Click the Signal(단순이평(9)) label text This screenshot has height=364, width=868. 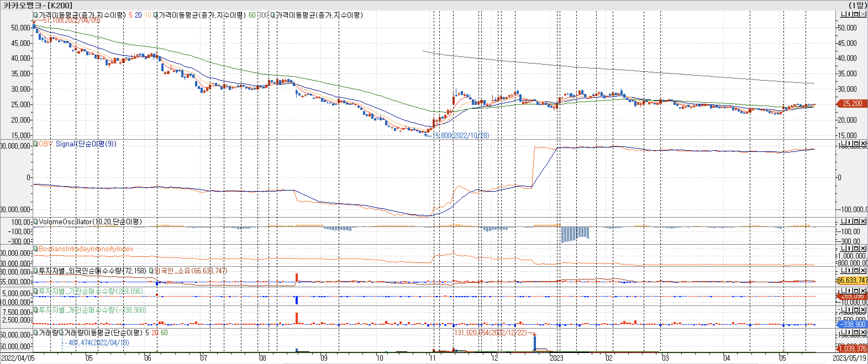(x=86, y=144)
